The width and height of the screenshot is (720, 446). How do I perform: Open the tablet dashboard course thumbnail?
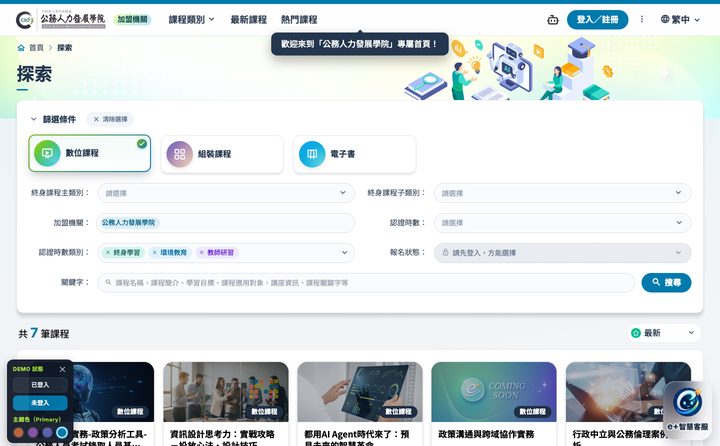tap(360, 392)
